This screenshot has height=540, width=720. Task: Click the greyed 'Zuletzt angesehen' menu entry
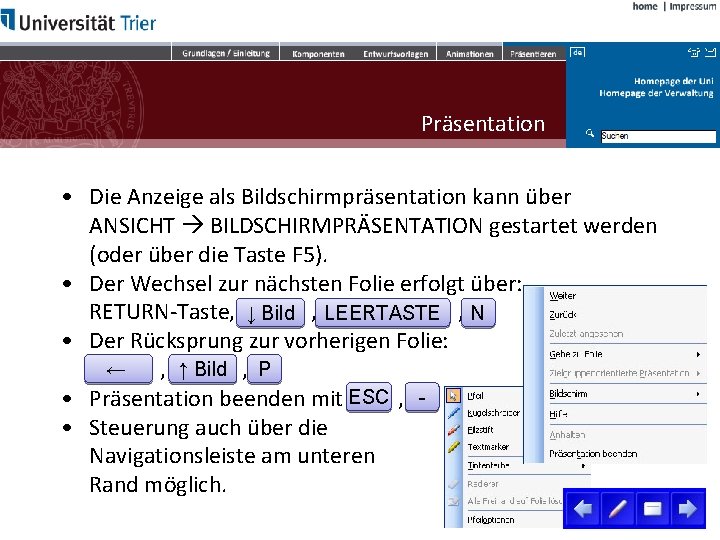[x=586, y=334]
